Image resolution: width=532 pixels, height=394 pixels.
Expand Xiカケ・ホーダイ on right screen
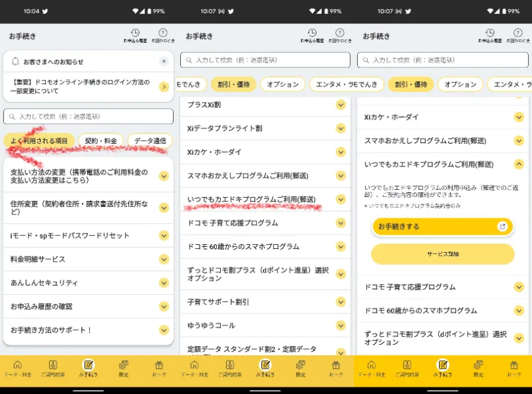coord(443,117)
